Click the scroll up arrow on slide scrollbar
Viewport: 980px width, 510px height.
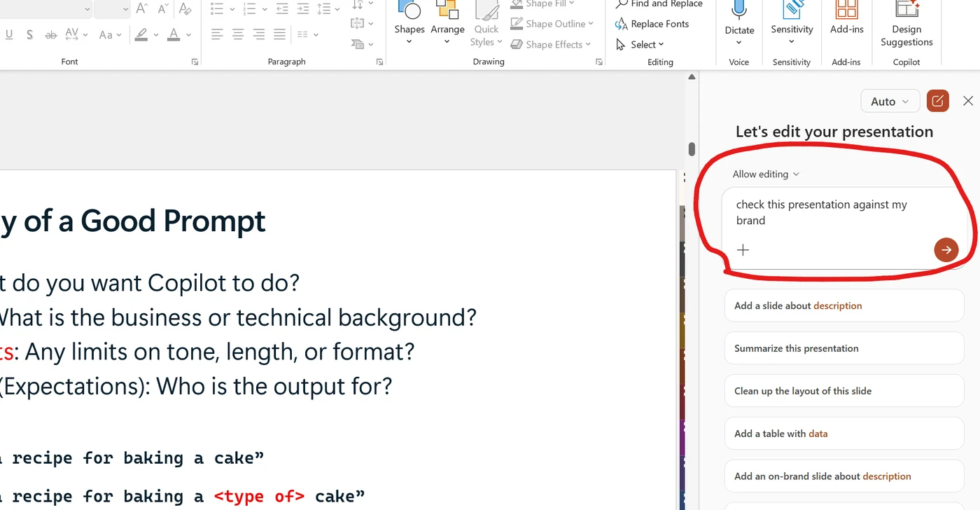[x=692, y=77]
